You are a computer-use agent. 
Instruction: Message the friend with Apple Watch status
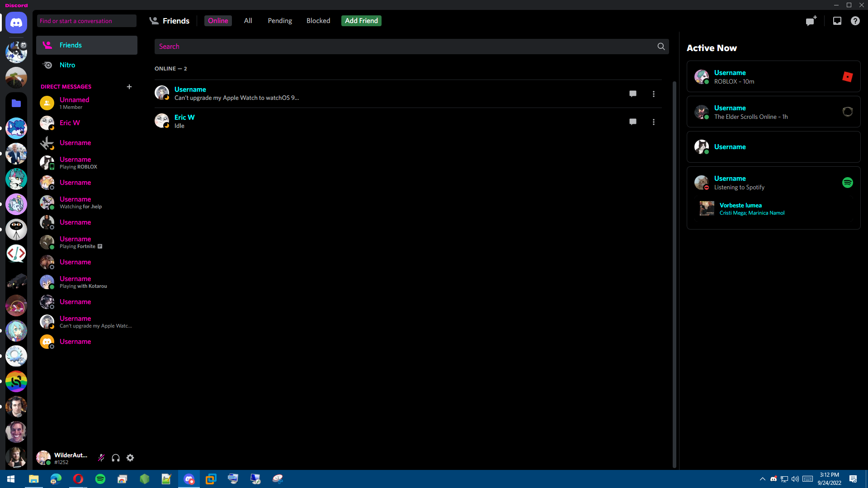tap(633, 94)
